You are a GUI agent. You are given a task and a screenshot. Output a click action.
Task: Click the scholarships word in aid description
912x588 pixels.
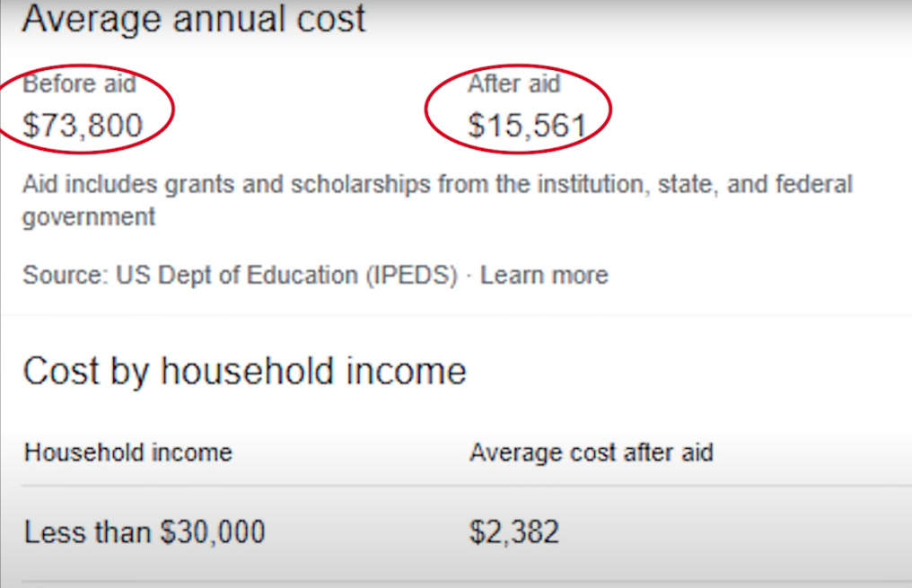[x=360, y=185]
